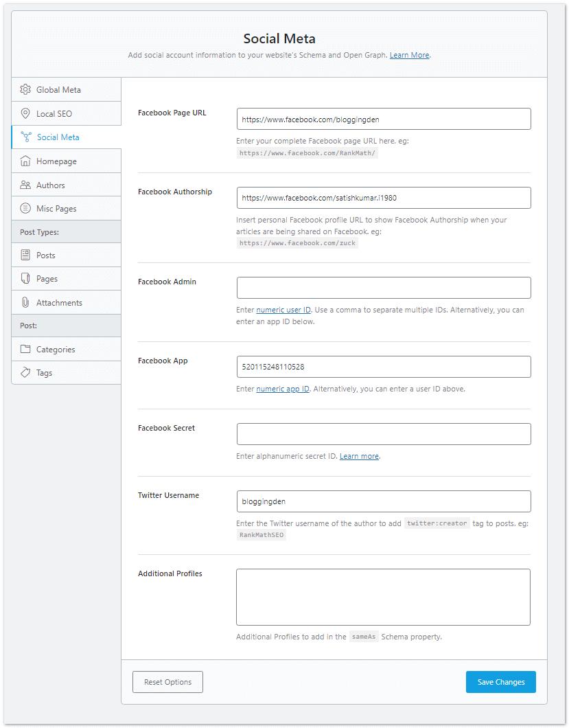Open the Learn More link in header
The height and width of the screenshot is (728, 569).
409,55
